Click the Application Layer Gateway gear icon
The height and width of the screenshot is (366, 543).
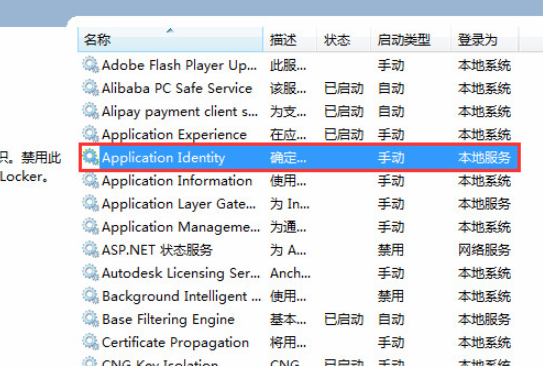point(90,204)
